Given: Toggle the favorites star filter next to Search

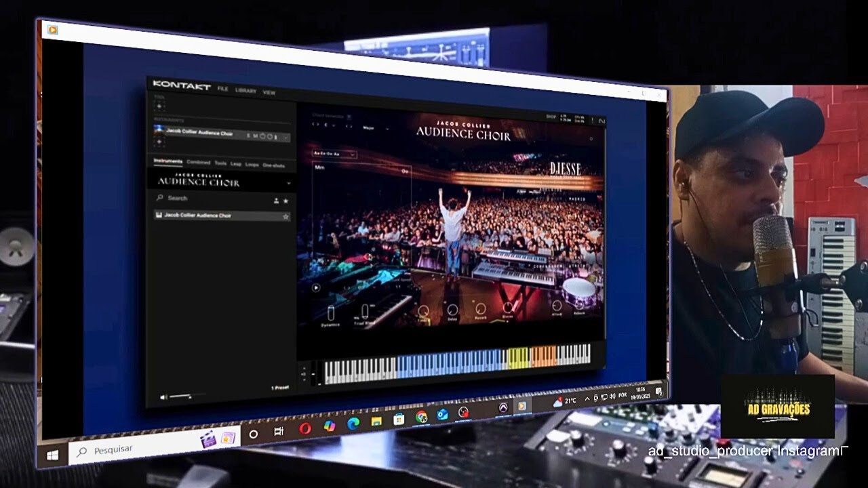Looking at the screenshot, I should 285,201.
